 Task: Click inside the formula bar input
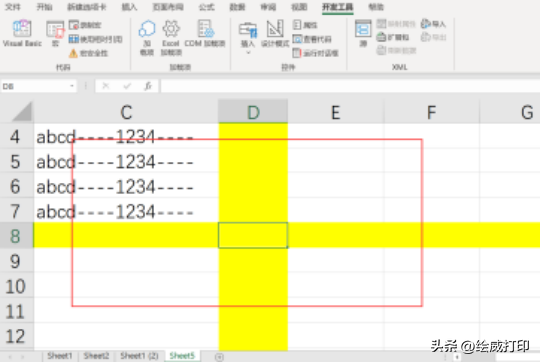[350, 86]
